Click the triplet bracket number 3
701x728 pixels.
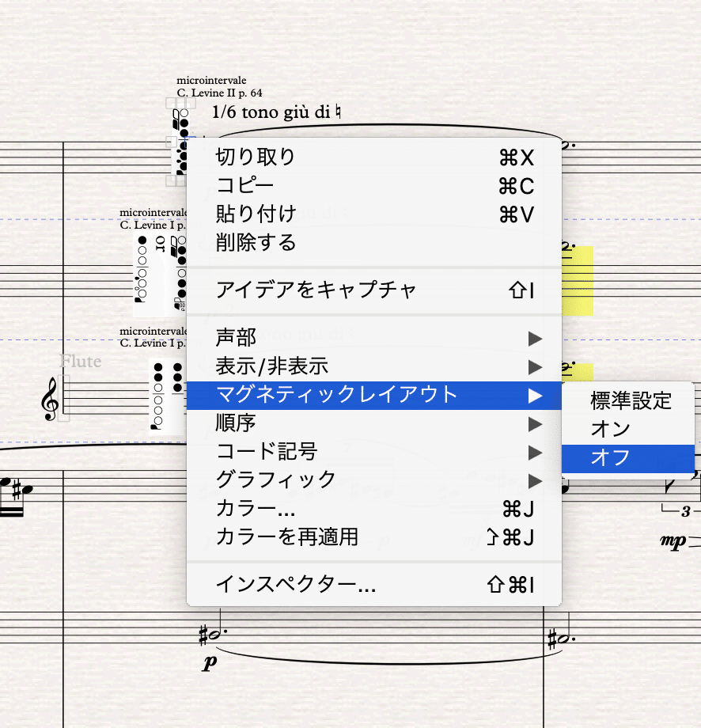(686, 512)
